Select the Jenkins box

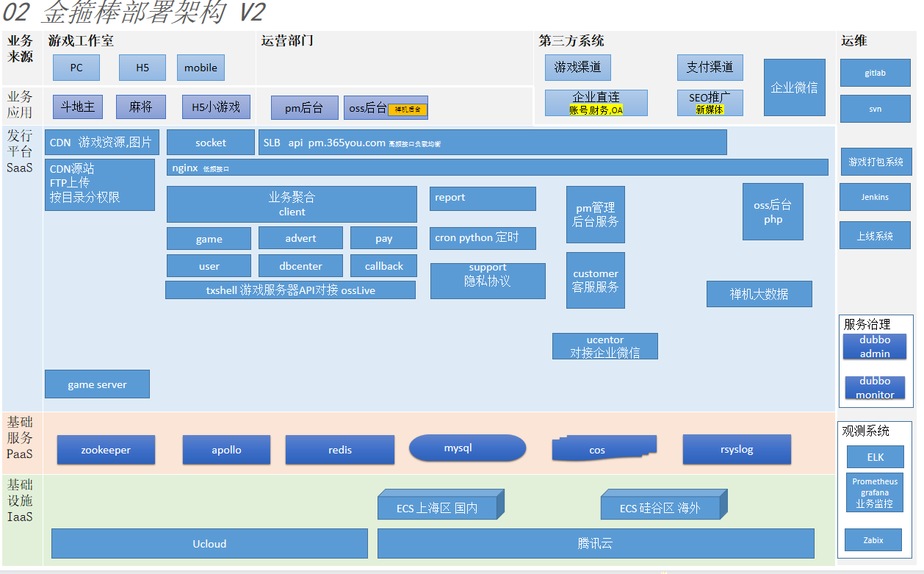pos(876,197)
